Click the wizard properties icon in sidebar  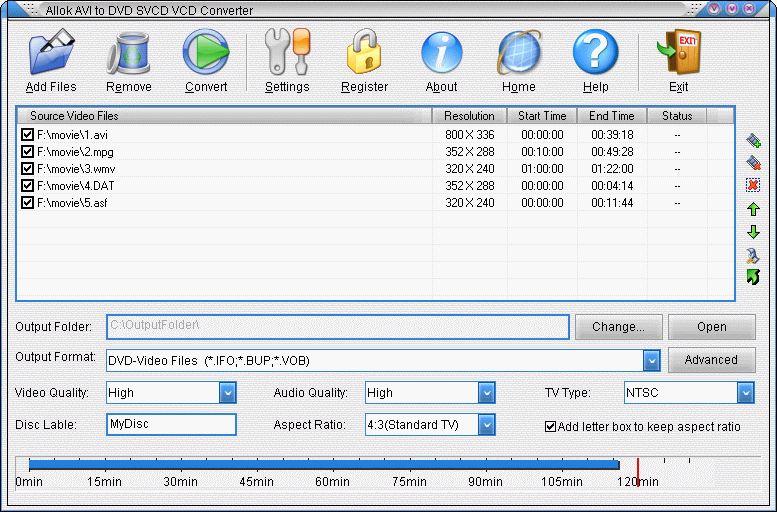pos(753,255)
